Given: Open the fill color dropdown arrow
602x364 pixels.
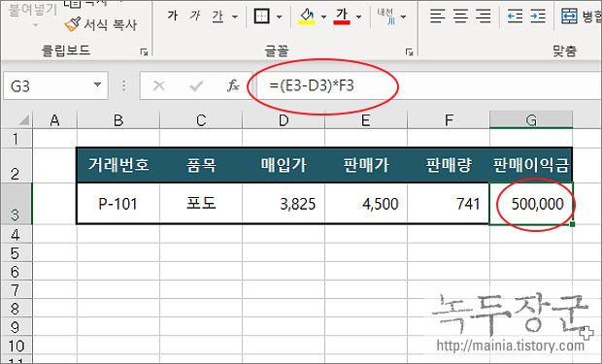Looking at the screenshot, I should (323, 17).
